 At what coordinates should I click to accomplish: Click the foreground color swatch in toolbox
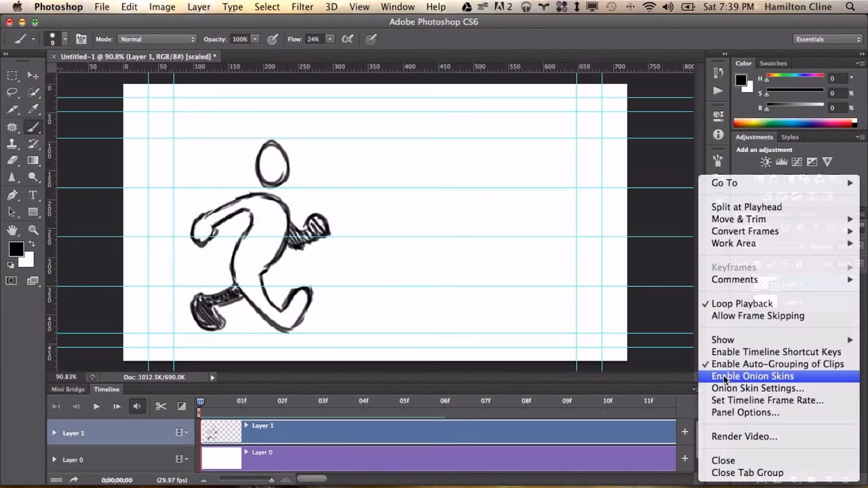tap(16, 249)
